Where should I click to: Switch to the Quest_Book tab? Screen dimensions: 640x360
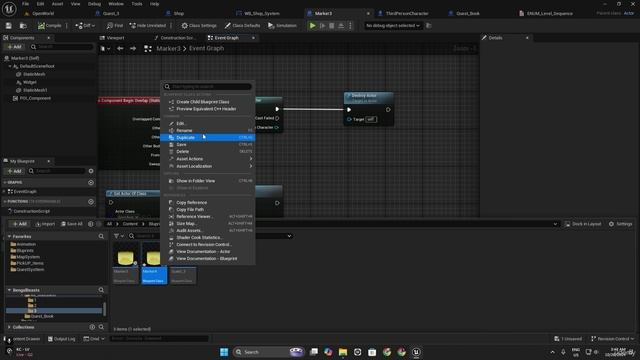(468, 13)
